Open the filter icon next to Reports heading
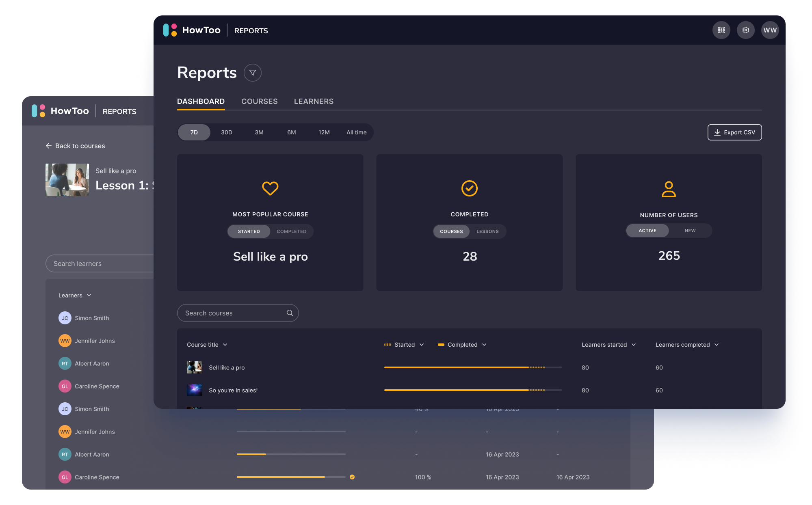This screenshot has width=812, height=505. click(253, 72)
